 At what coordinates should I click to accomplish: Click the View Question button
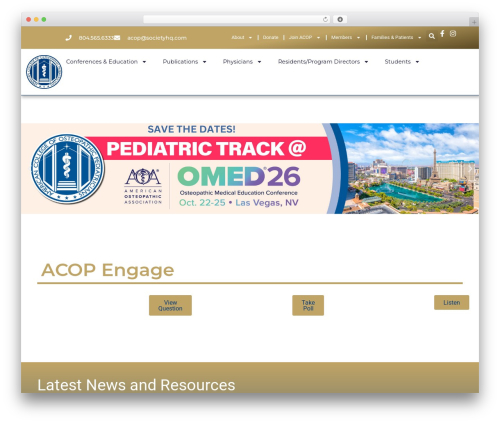(x=170, y=305)
